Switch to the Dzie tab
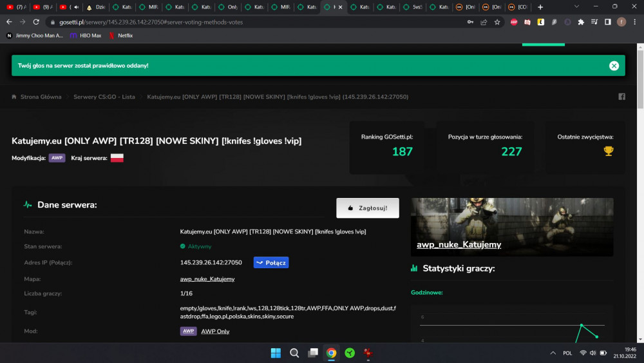The image size is (644, 363). click(96, 7)
